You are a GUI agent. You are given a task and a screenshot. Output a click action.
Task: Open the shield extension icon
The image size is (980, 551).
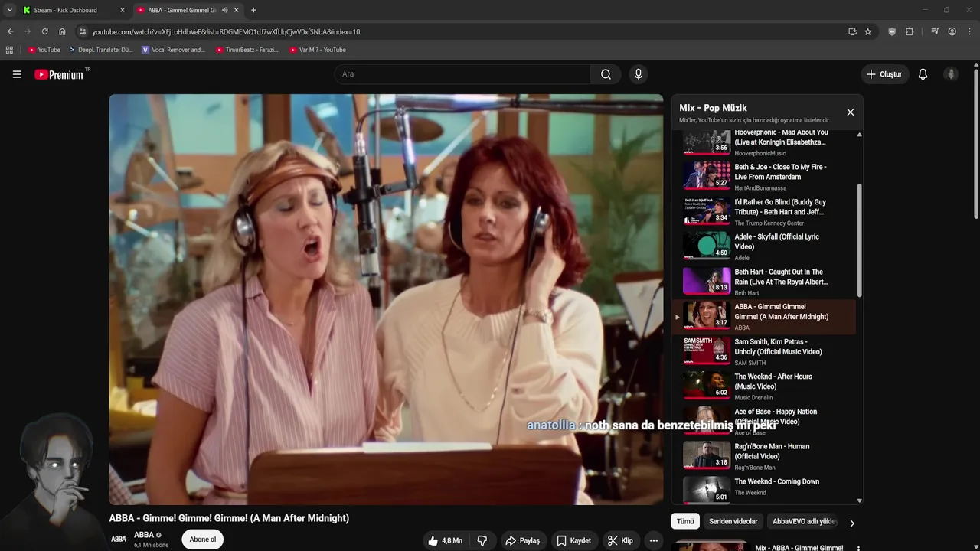click(892, 31)
